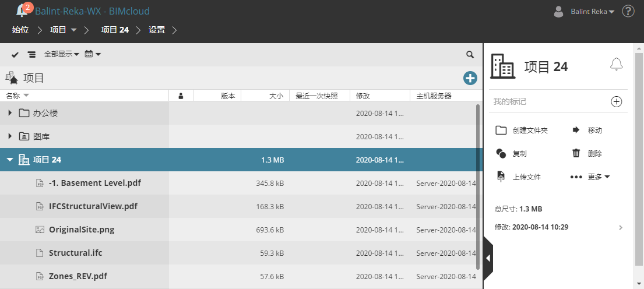Select 项目 24 in the breadcrumb
Screen dimensions: 644x289
(x=115, y=30)
